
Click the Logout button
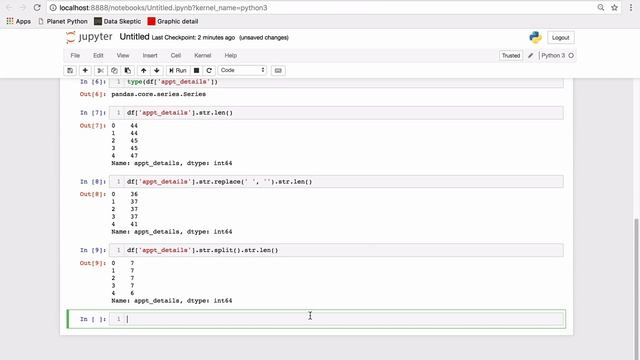click(560, 38)
